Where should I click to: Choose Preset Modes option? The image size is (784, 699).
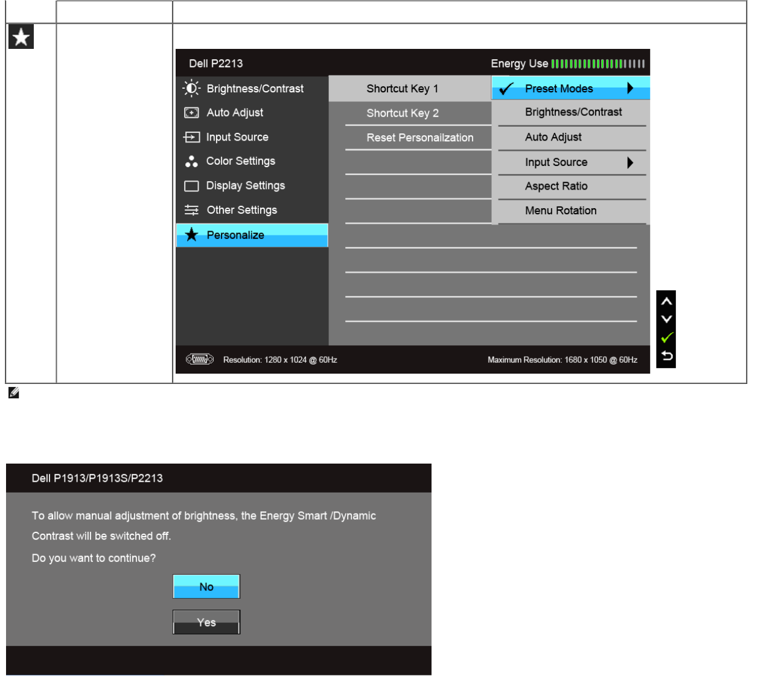[x=571, y=88]
